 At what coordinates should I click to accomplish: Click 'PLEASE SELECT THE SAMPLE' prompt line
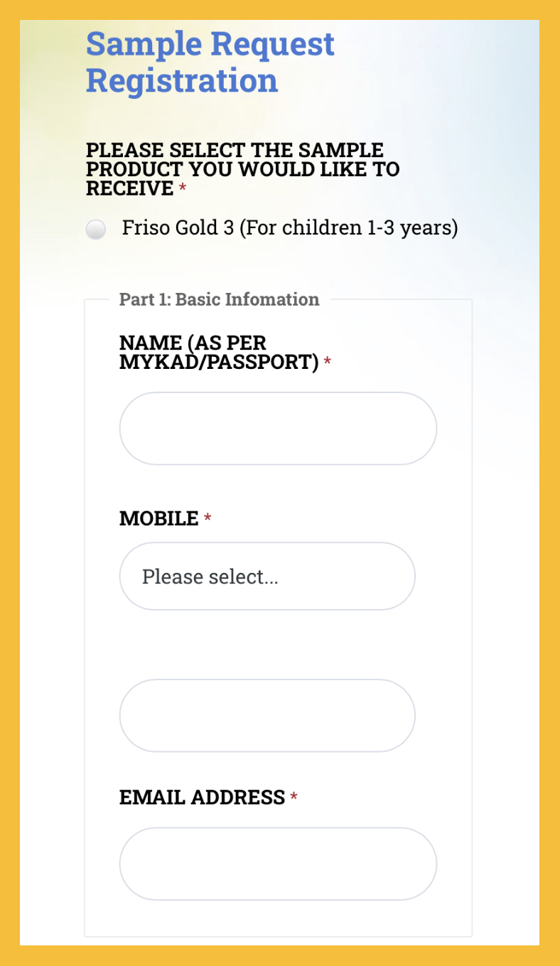tap(235, 151)
